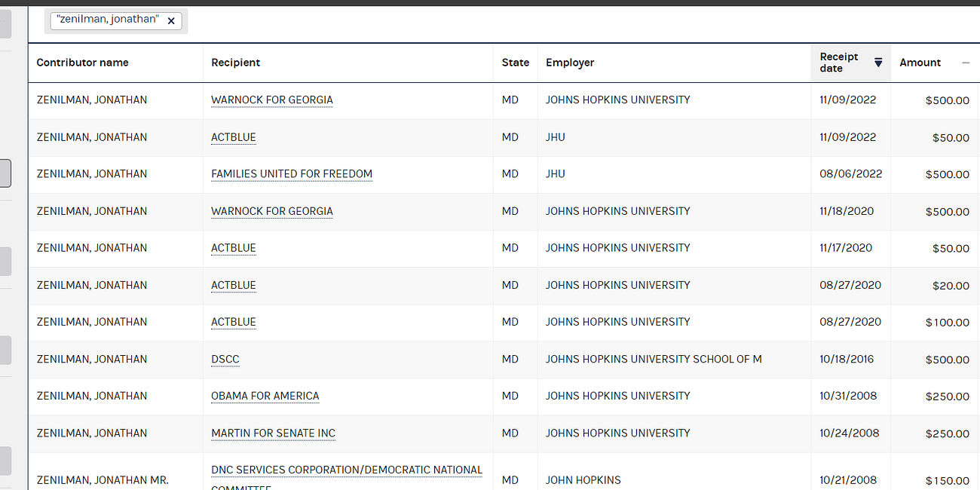
Task: Open DNC SERVICES CORPORATION/DEMOCRATIC NATIONAL link
Action: click(x=347, y=470)
